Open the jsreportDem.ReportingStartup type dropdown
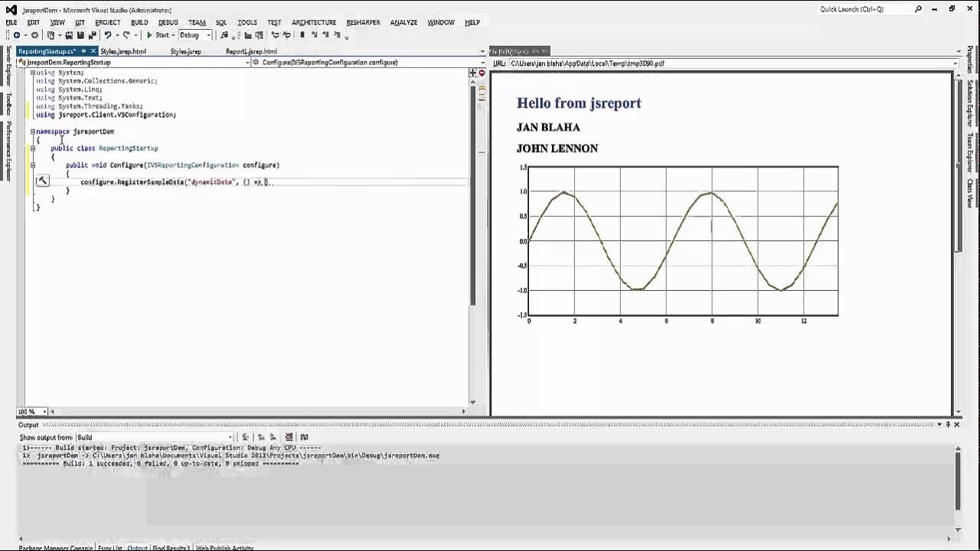The image size is (980, 551). point(132,62)
